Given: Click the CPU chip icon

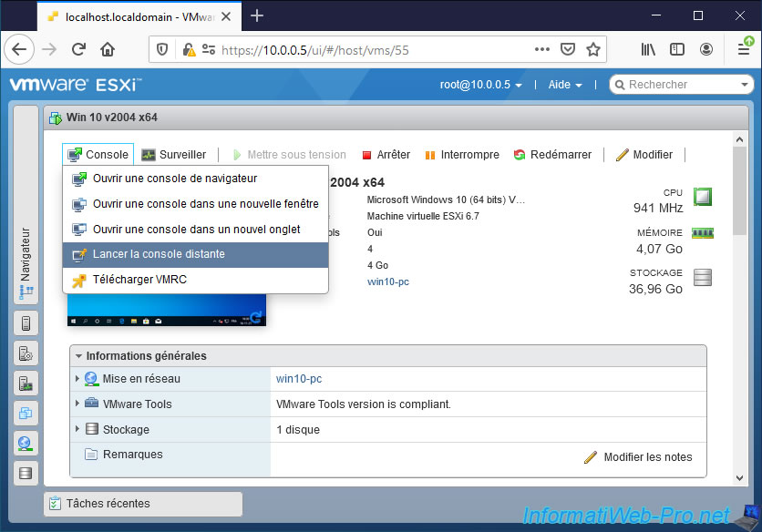Looking at the screenshot, I should coord(703,197).
